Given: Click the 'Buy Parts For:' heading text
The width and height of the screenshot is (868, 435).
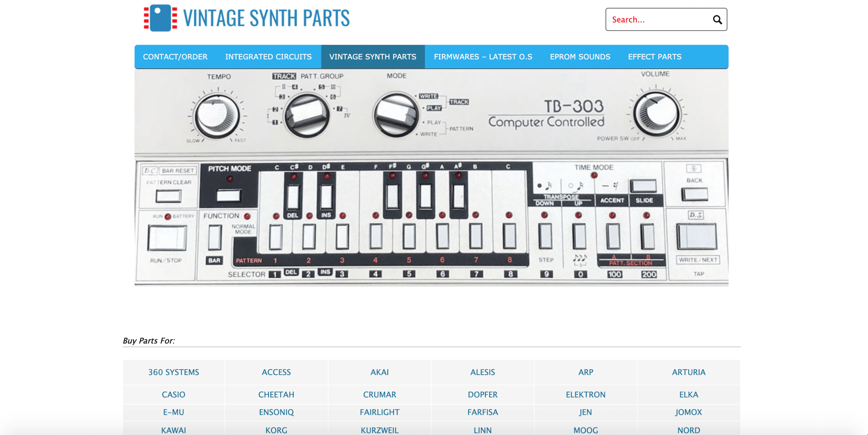Looking at the screenshot, I should (149, 340).
